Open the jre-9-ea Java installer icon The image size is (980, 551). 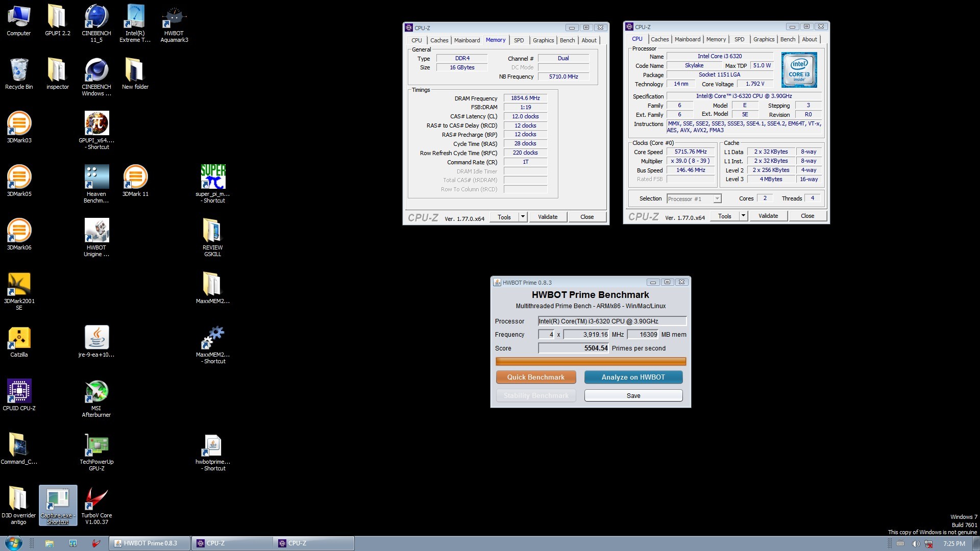point(96,342)
